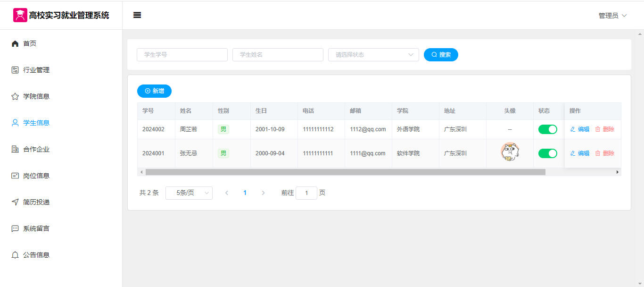This screenshot has width=644, height=287.
Task: Click the building icon for 合作企业
Action: (15, 149)
